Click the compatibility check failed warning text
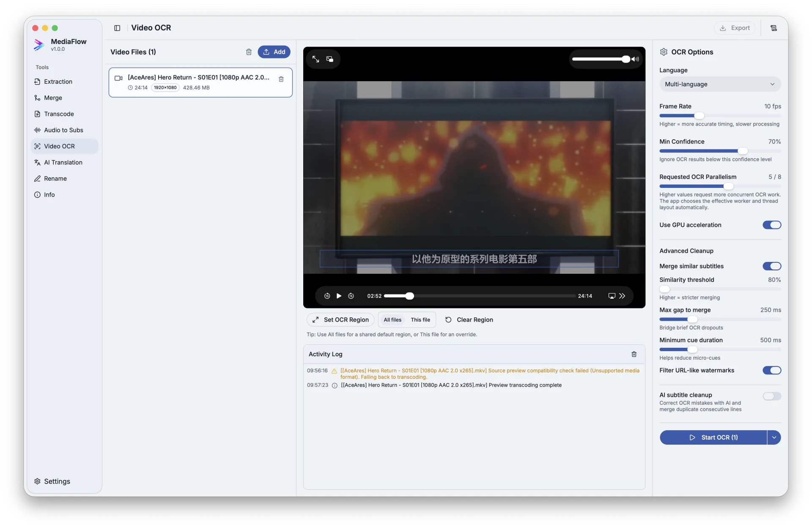This screenshot has height=528, width=812. (490, 374)
